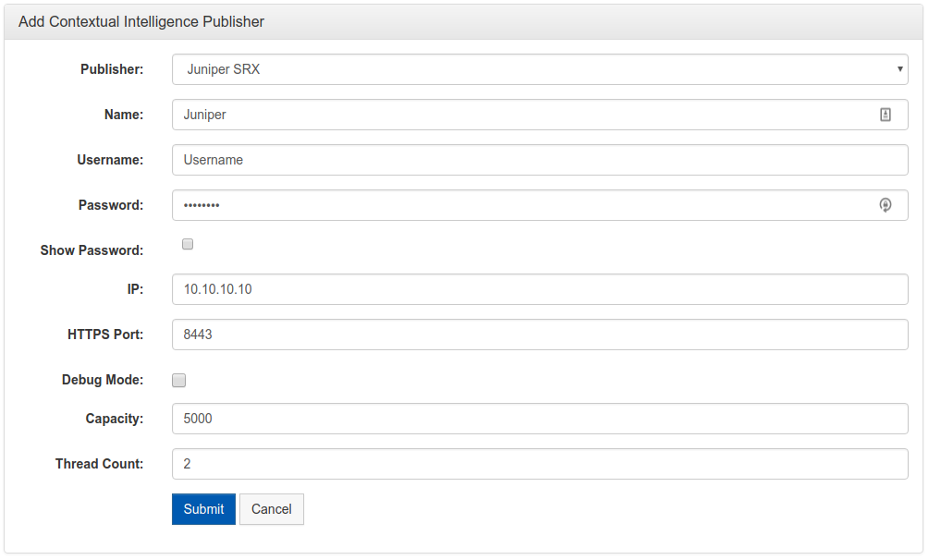Screen dimensions: 929x560
Task: Click into the Username input field
Action: [x=540, y=160]
